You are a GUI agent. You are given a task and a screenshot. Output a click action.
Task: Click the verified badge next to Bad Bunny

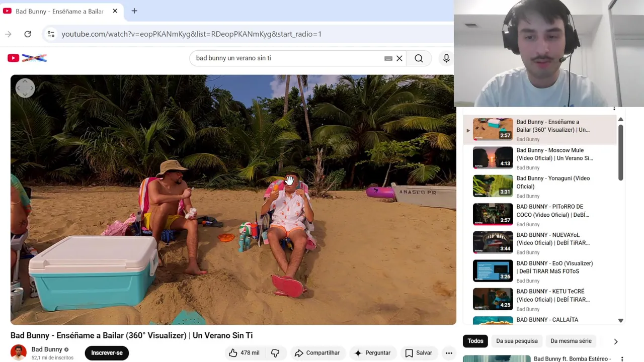(x=66, y=349)
